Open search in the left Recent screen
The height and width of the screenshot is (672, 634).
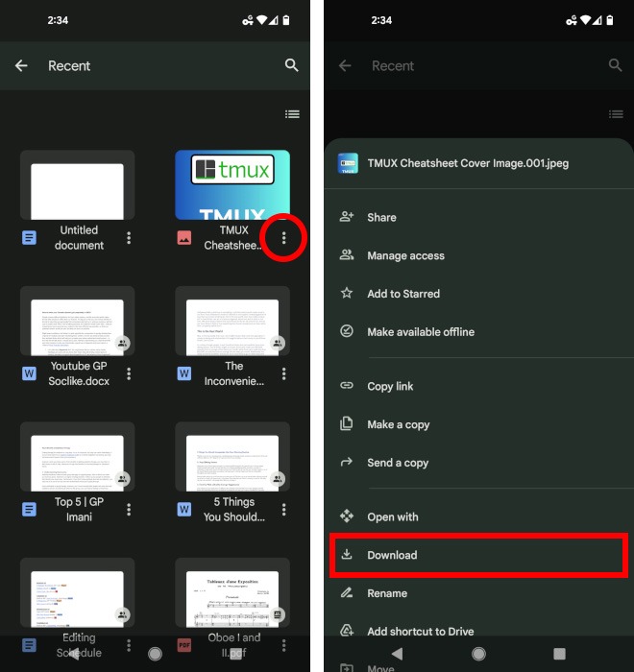pos(292,65)
